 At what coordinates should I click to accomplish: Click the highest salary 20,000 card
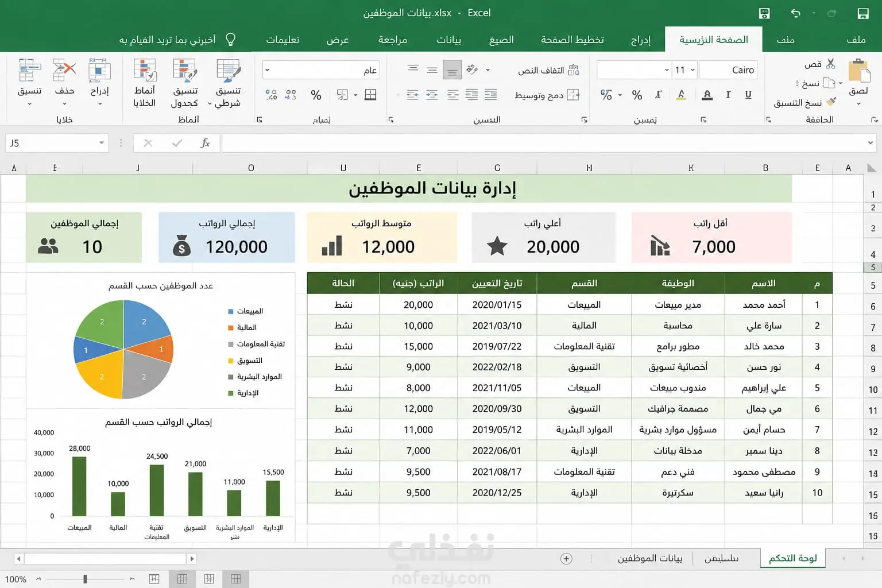click(543, 238)
